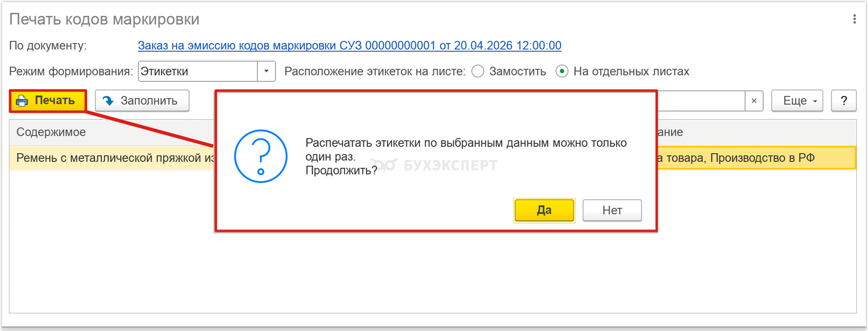Open the Заказ на эмиссию кодов маркировки link

[x=349, y=46]
